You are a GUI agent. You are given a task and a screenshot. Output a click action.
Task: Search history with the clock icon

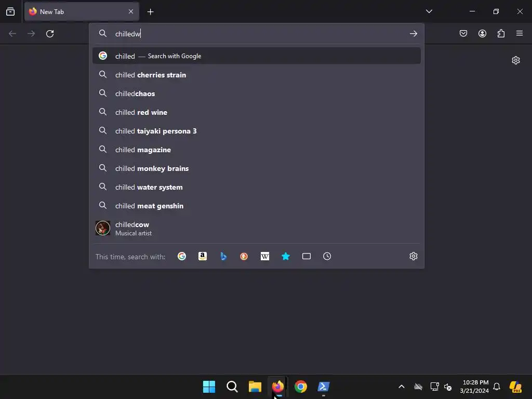coord(327,256)
